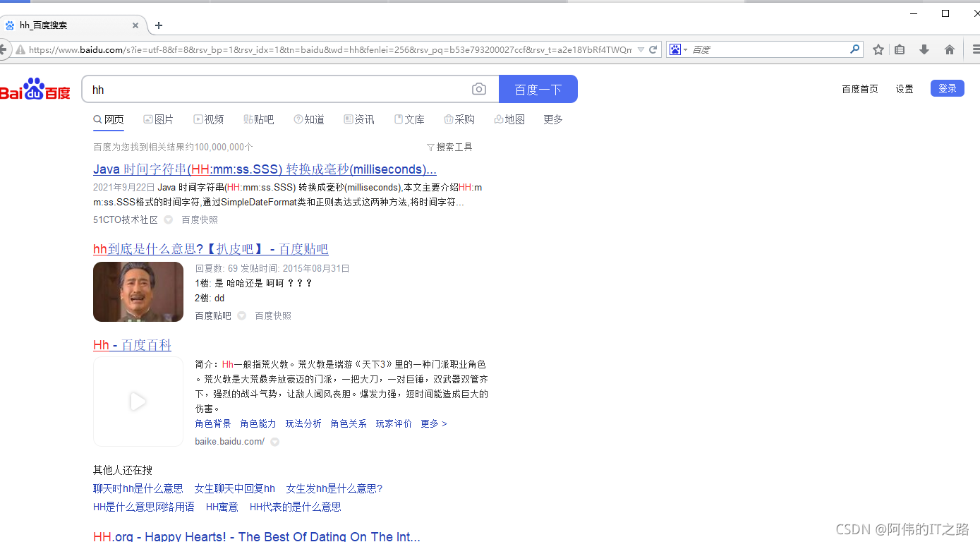Open Downloads with the arrow icon
This screenshot has width=980, height=542.
coord(924,49)
